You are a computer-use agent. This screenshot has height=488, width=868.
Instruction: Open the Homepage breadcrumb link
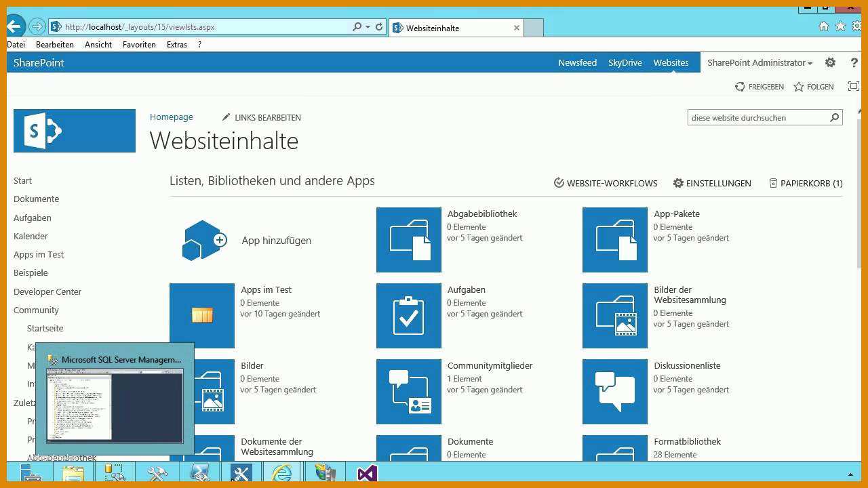pyautogui.click(x=172, y=117)
